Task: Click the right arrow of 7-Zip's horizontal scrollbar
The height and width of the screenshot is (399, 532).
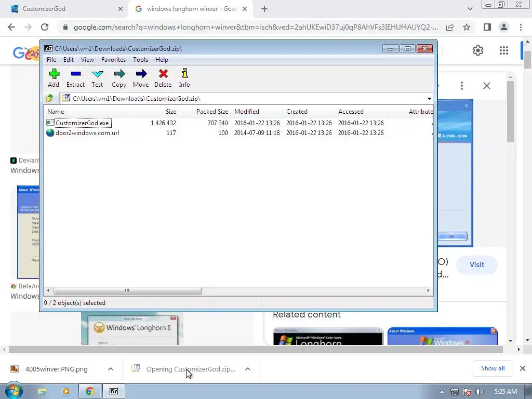Action: click(x=428, y=290)
